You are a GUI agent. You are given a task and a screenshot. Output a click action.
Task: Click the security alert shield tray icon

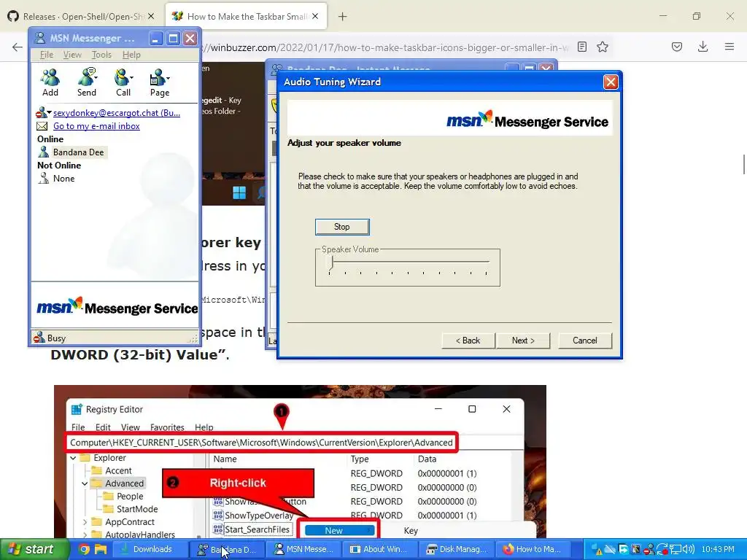pos(598,550)
